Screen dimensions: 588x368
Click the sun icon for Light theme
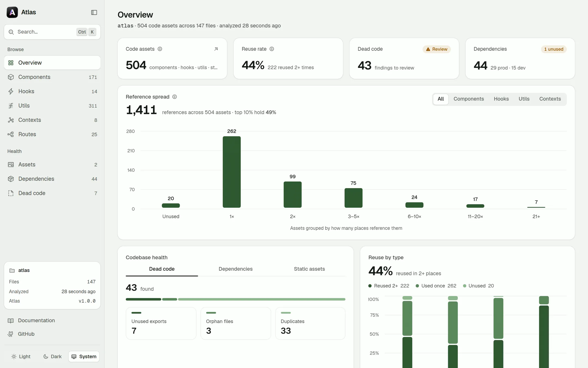point(14,357)
